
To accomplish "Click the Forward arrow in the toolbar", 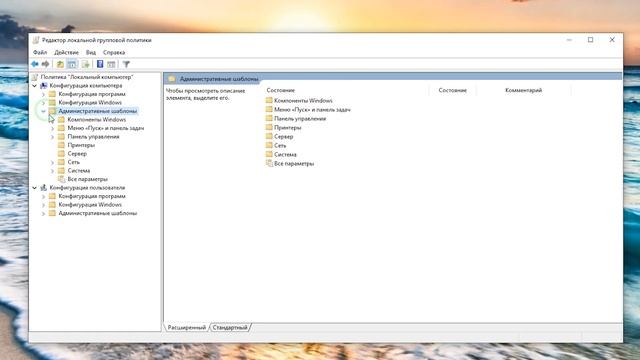I will pyautogui.click(x=45, y=64).
